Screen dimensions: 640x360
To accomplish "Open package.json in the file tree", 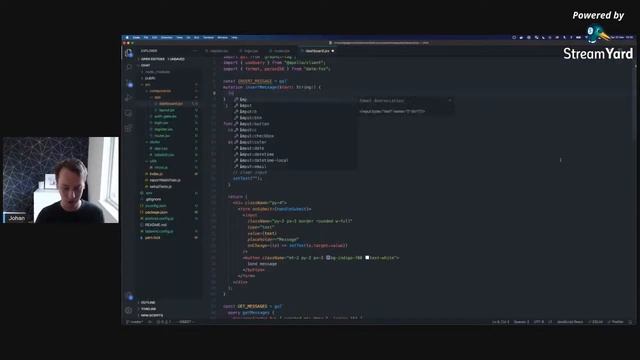I will [x=156, y=212].
